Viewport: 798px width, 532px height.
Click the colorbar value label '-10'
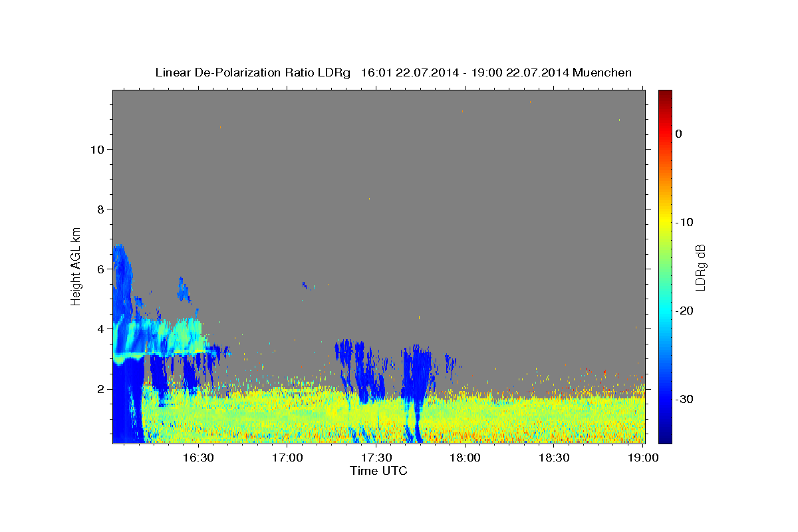point(685,222)
